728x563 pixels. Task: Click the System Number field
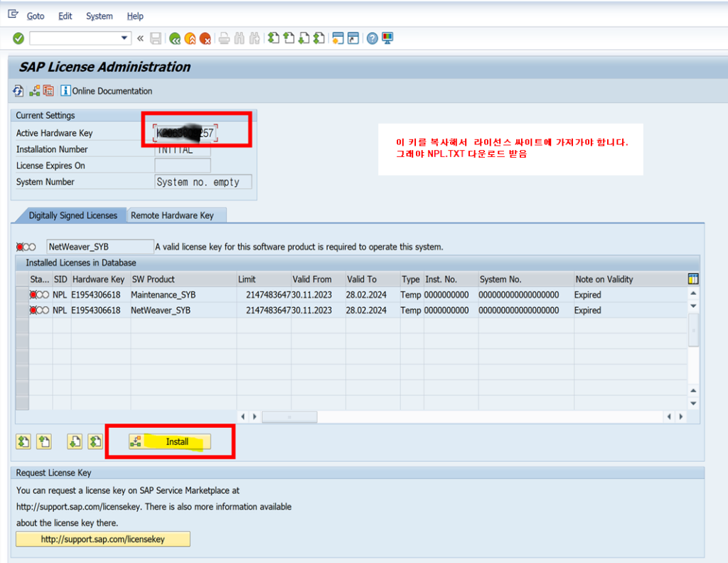click(x=203, y=182)
